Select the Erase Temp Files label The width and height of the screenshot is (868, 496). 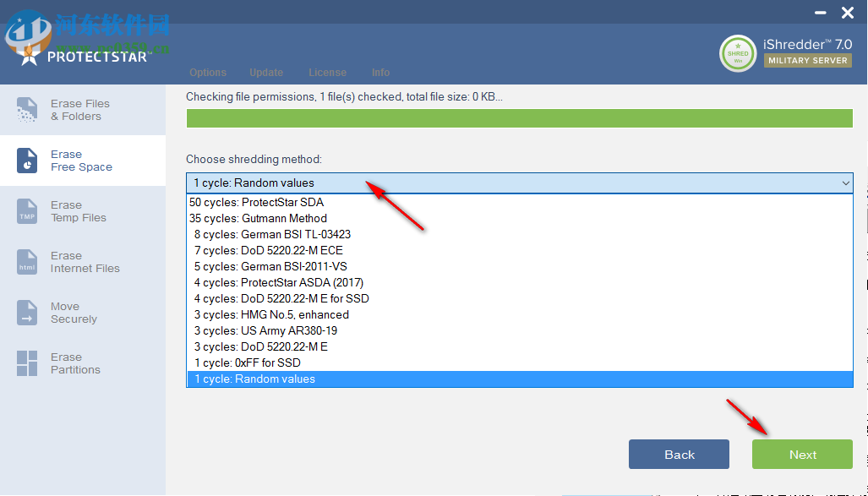[x=78, y=211]
